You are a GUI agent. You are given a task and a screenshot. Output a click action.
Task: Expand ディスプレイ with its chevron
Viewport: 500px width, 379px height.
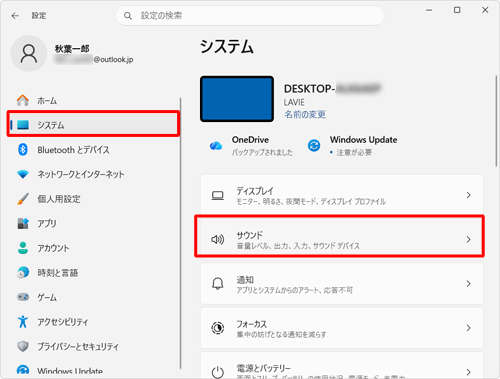click(x=468, y=195)
